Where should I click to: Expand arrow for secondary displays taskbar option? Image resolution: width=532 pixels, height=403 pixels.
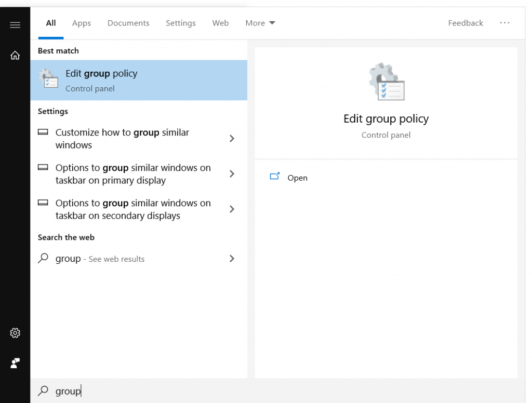tap(232, 209)
